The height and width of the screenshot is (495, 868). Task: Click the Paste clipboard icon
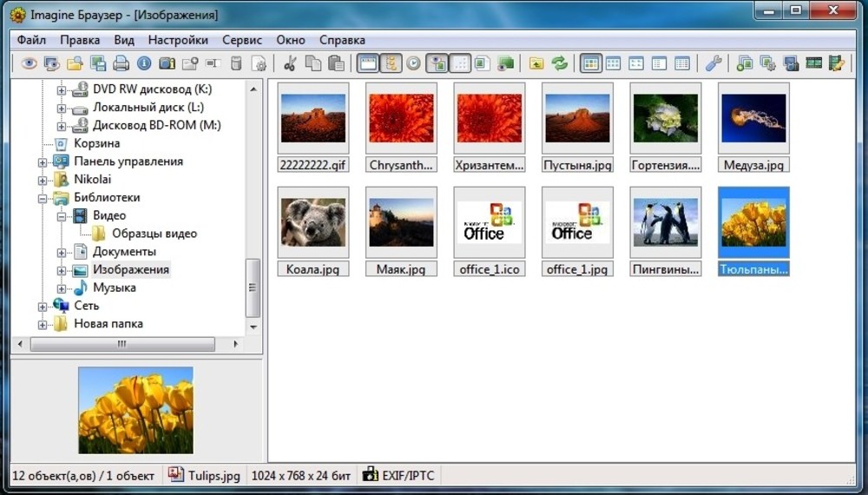point(336,63)
